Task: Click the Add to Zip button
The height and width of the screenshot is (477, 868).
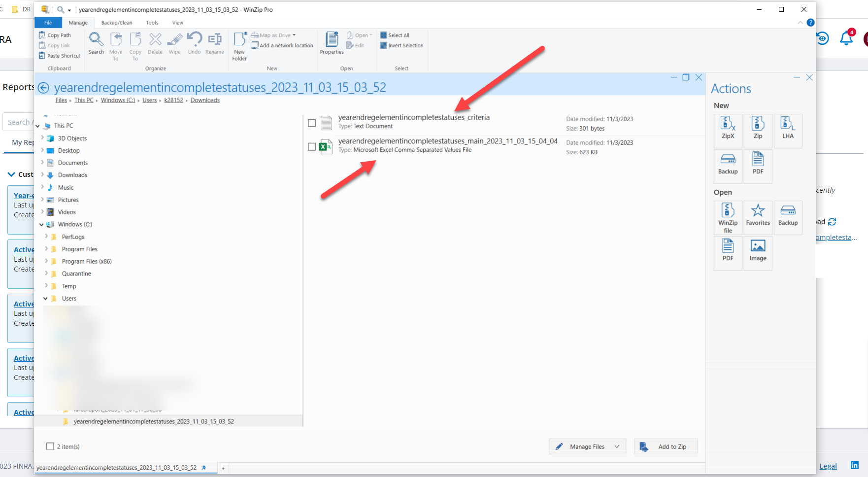Action: coord(666,446)
